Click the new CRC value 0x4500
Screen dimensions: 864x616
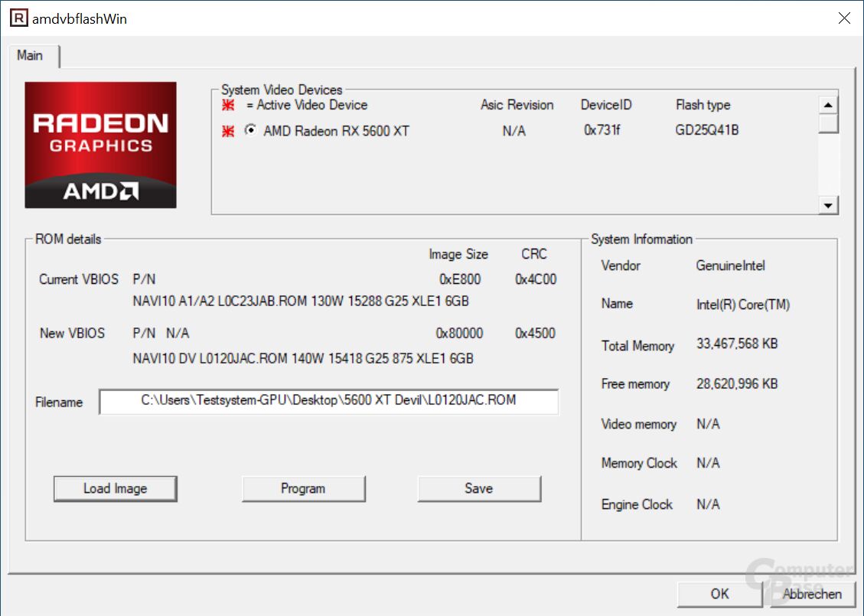click(535, 334)
